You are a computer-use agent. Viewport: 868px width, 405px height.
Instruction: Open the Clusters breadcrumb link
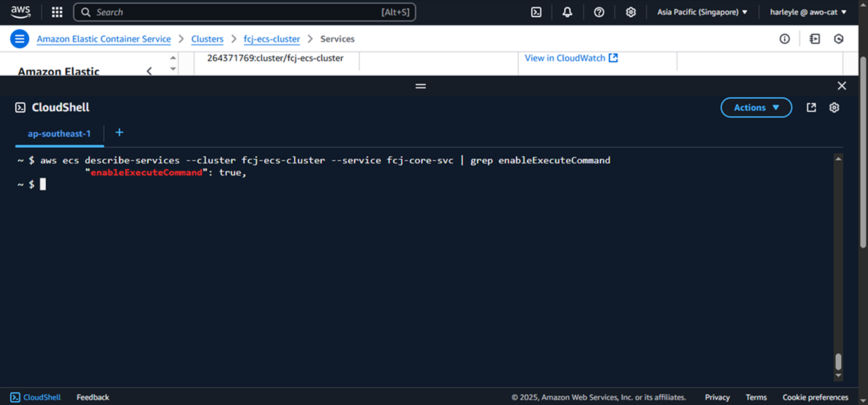point(207,39)
